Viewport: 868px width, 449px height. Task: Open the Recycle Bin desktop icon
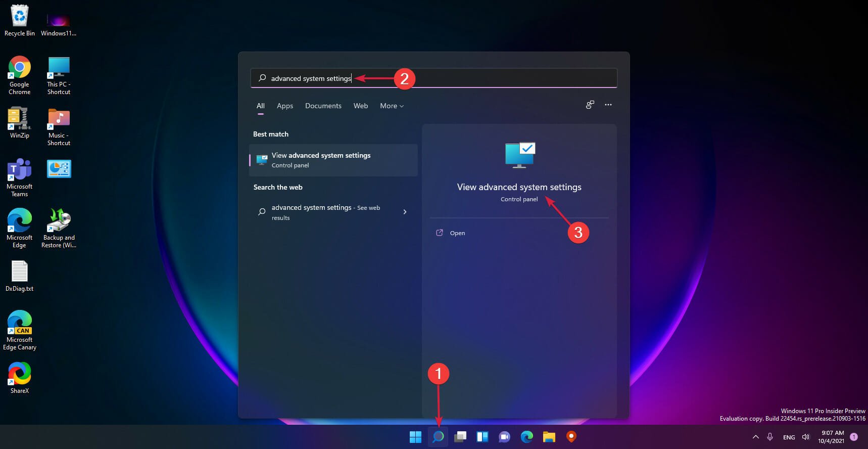tap(19, 20)
